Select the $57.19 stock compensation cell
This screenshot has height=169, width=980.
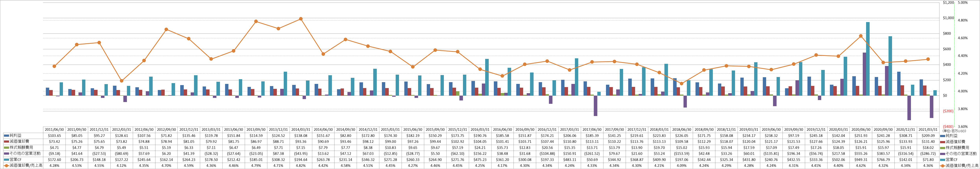pos(458,148)
